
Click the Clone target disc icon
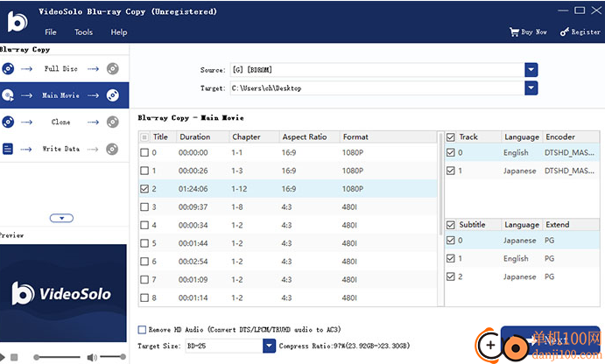[113, 122]
